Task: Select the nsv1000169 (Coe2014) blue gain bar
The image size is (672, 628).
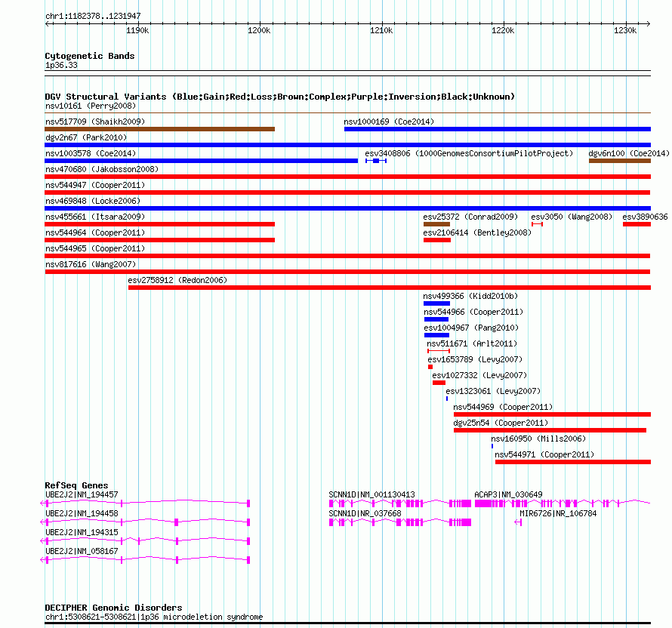Action: click(497, 129)
